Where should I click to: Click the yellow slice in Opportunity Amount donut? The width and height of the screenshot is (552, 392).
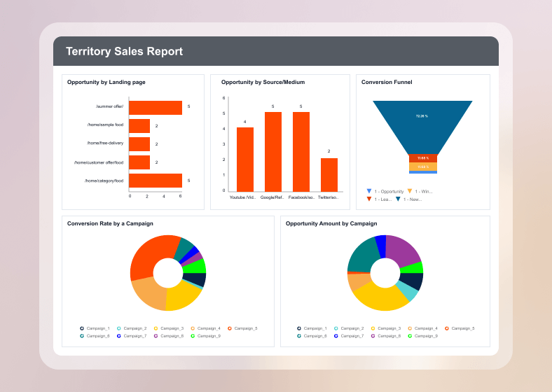(x=380, y=299)
